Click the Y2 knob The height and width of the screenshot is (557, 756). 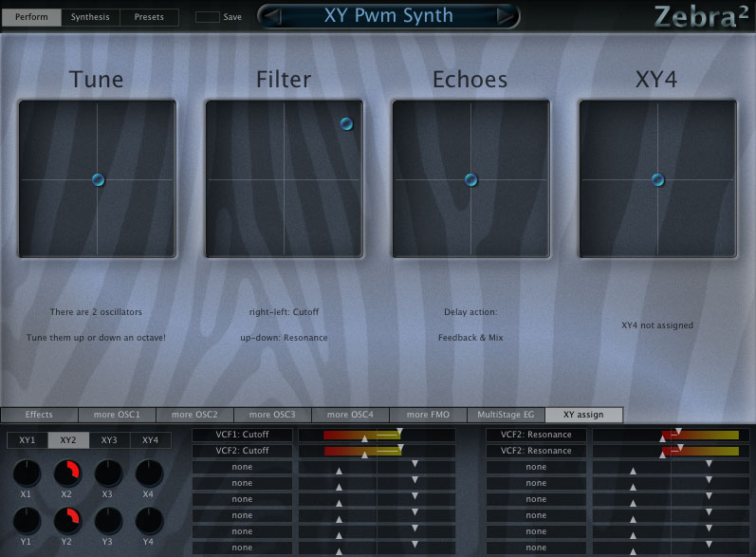pos(67,520)
